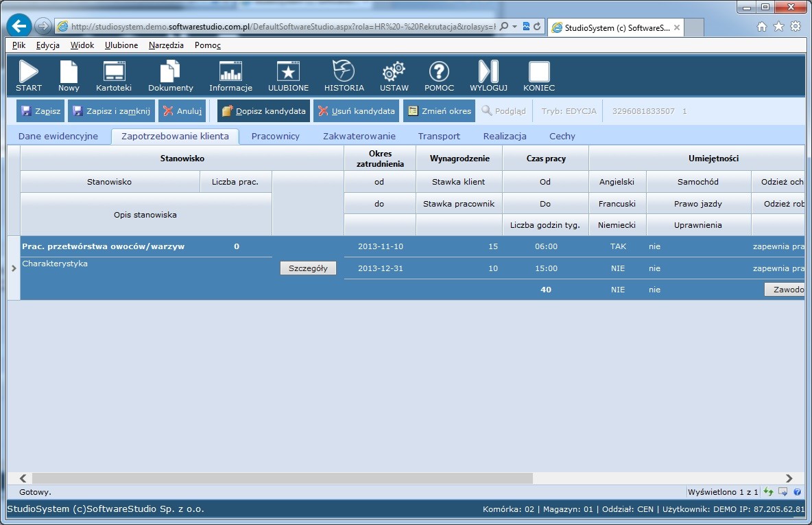Click Zapisz i zamknij button
This screenshot has height=525, width=812.
pos(111,111)
